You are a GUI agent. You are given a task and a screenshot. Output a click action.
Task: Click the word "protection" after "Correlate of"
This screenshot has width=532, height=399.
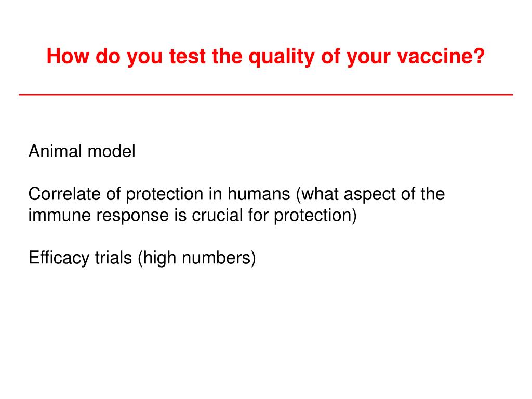click(164, 195)
